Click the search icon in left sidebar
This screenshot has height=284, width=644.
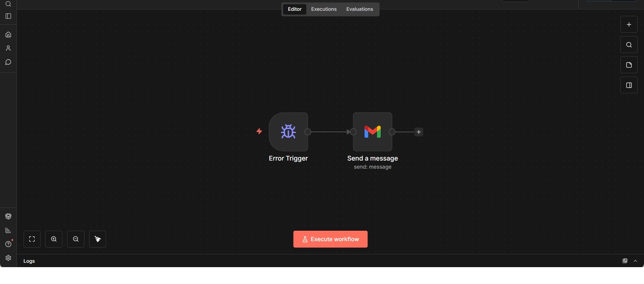[x=8, y=4]
